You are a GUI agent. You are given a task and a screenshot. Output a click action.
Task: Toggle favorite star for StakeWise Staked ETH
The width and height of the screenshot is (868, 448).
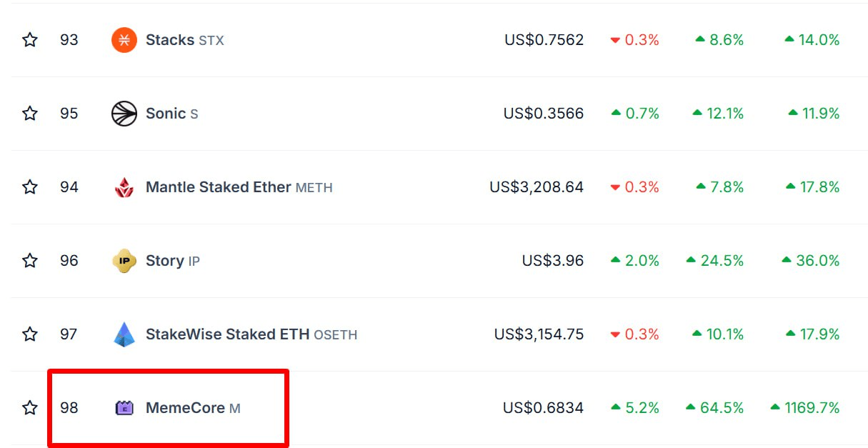point(29,334)
